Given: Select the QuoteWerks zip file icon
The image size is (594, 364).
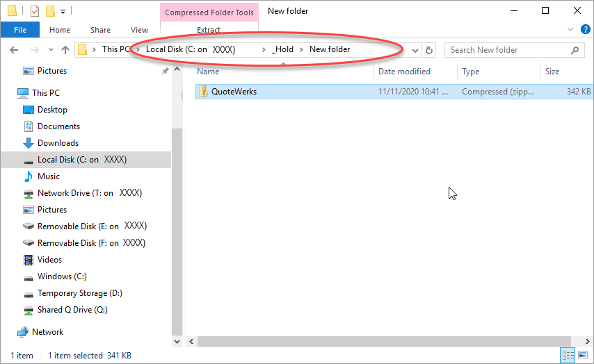Looking at the screenshot, I should tap(203, 91).
